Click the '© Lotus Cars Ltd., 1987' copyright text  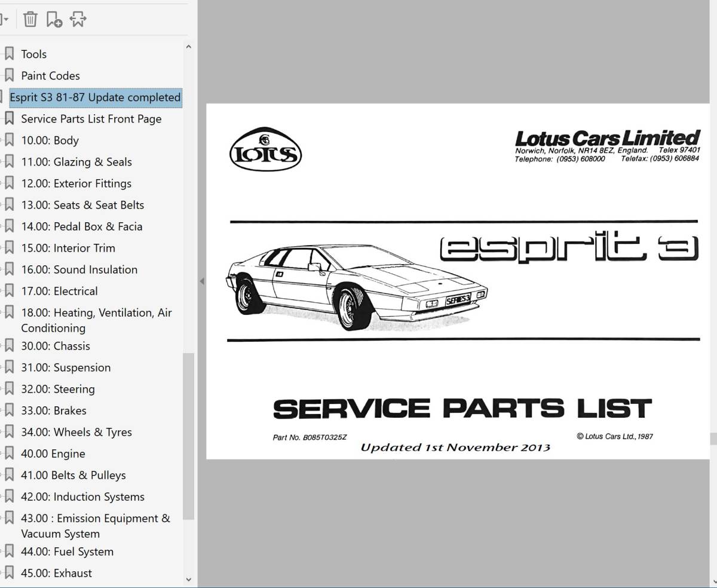click(x=615, y=436)
